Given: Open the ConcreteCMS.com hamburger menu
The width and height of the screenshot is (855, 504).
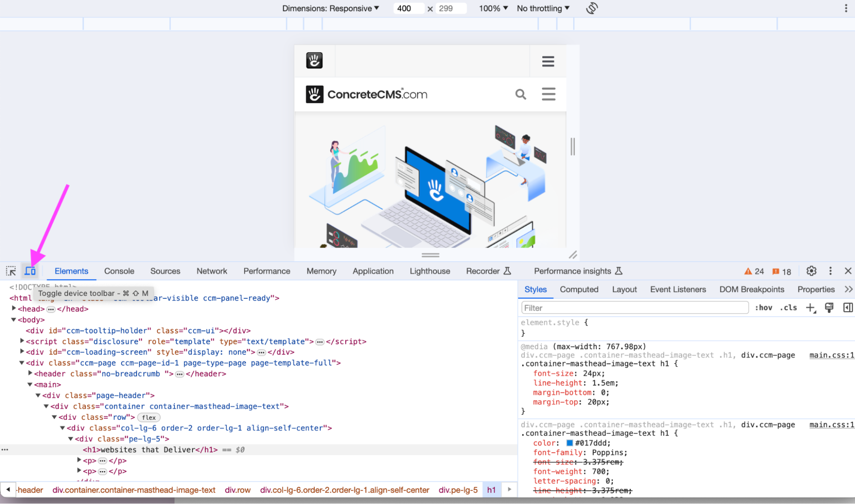Looking at the screenshot, I should [x=548, y=94].
